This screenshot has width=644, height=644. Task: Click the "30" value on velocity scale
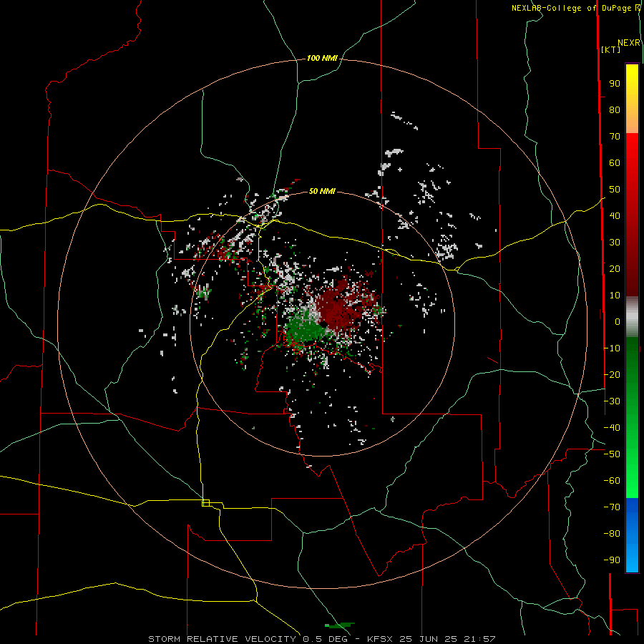click(x=615, y=243)
